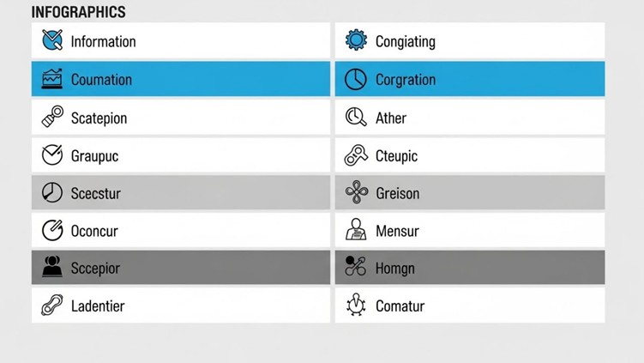Click the icon beside Information
The image size is (644, 363).
click(x=52, y=40)
